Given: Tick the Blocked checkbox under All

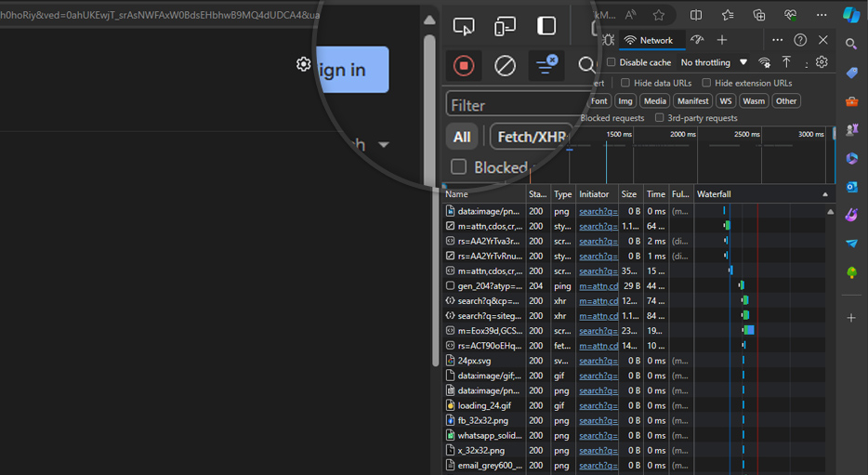Looking at the screenshot, I should 458,166.
